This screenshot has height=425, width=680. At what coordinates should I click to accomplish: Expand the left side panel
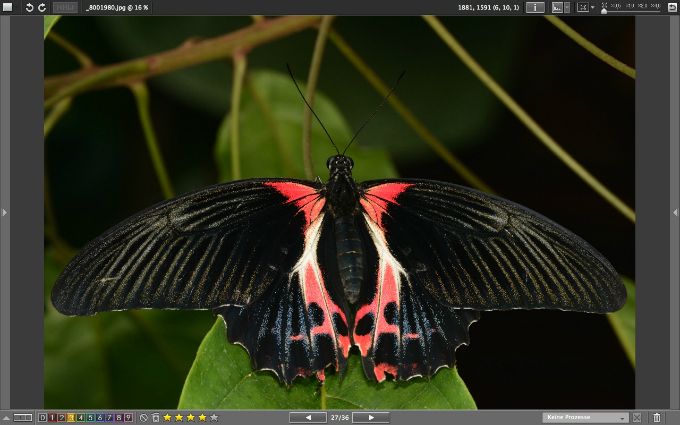(4, 212)
